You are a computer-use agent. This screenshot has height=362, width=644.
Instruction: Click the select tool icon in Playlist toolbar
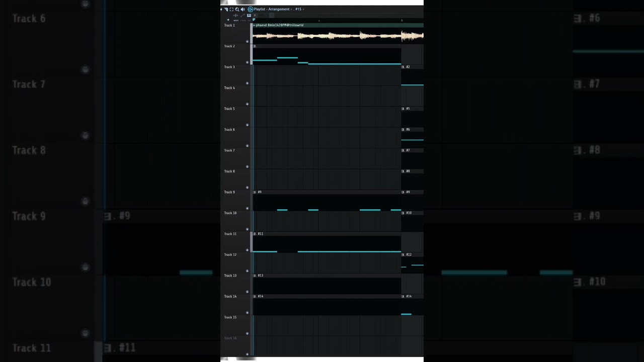tap(226, 9)
